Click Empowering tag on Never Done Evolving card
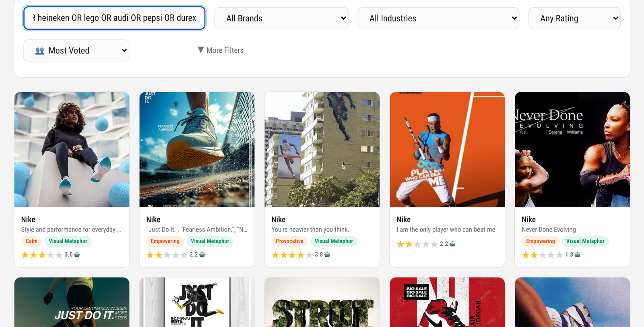The width and height of the screenshot is (644, 327). (x=540, y=241)
